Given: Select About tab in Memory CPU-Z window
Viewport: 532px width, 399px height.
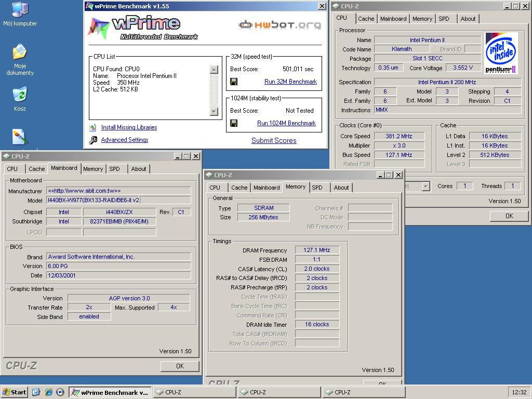Looking at the screenshot, I should 341,188.
